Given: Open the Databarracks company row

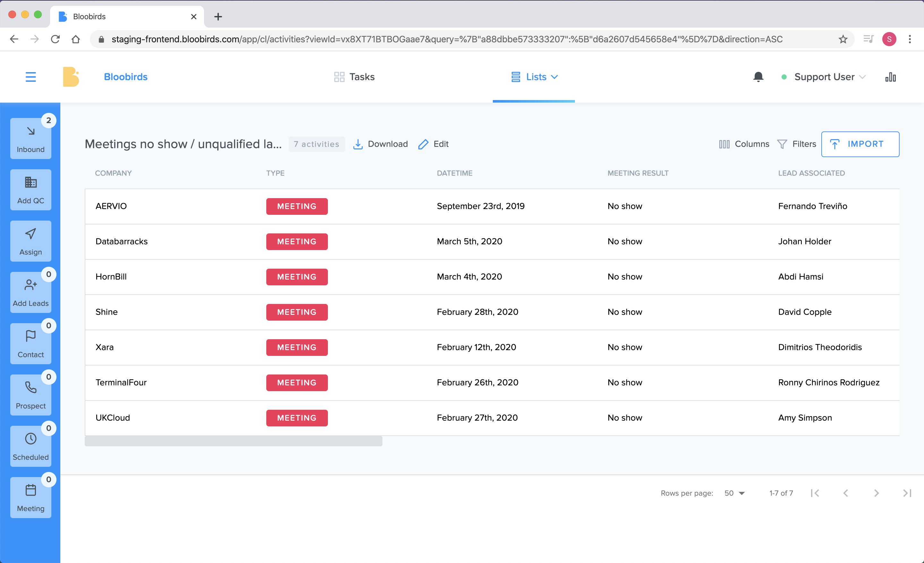Looking at the screenshot, I should click(x=492, y=241).
